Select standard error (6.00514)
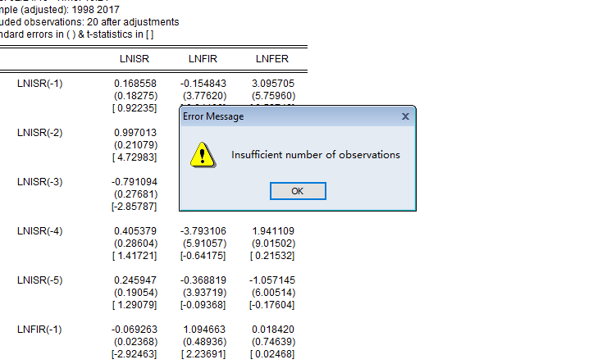The height and width of the screenshot is (364, 593). tap(273, 292)
